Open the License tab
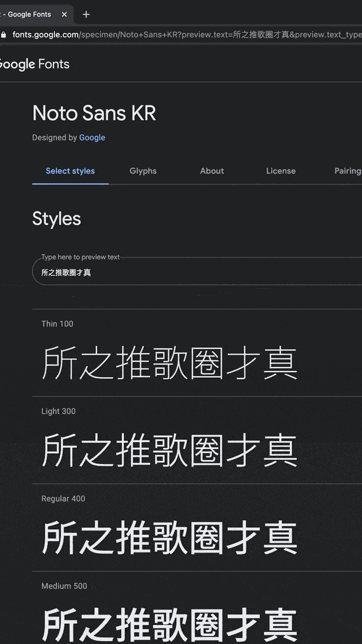362x644 pixels. click(x=281, y=171)
